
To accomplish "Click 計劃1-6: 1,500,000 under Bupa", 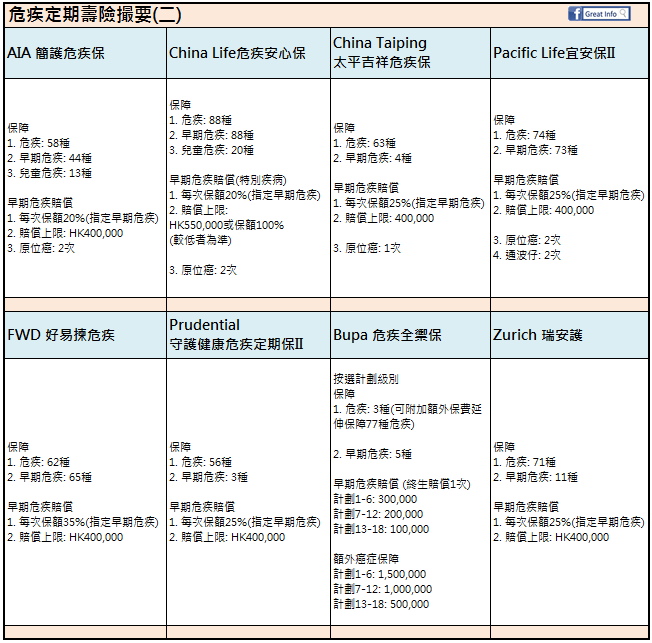I will pyautogui.click(x=380, y=574).
